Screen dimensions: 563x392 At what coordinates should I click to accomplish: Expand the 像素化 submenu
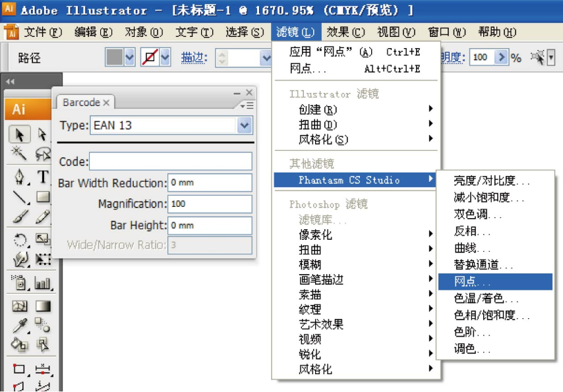(356, 235)
